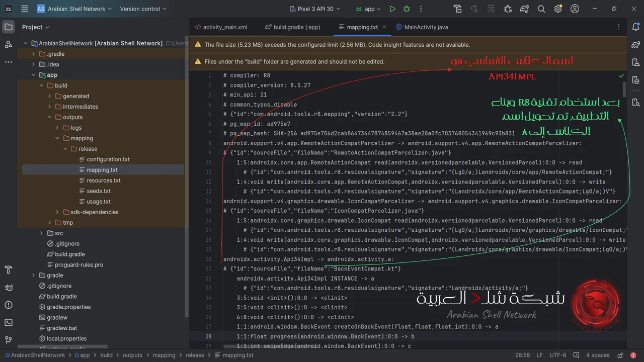The width and height of the screenshot is (644, 362).
Task: Open Build tool window hammer icon
Action: 8,270
